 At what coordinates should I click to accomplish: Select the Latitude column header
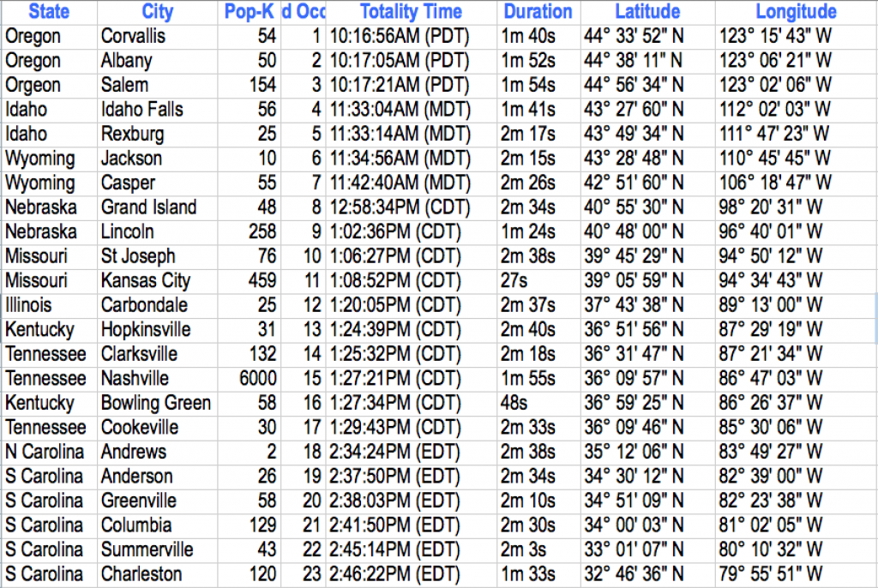tap(647, 12)
